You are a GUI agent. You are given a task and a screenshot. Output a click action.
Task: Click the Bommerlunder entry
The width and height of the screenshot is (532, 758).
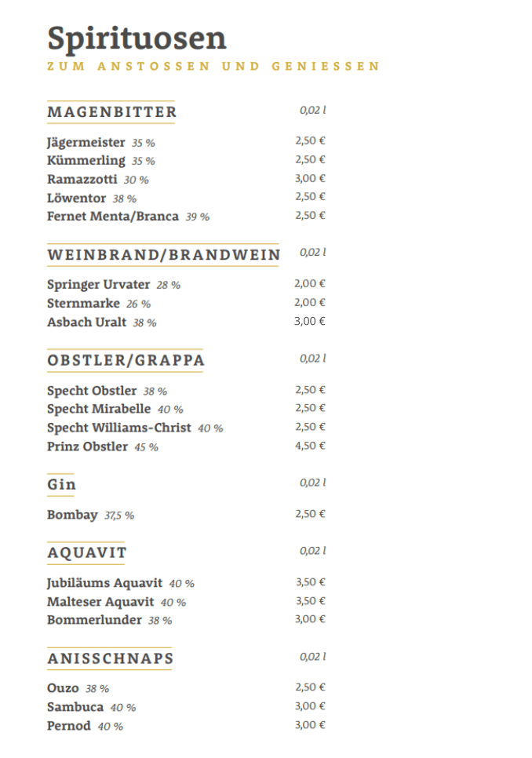tap(94, 620)
